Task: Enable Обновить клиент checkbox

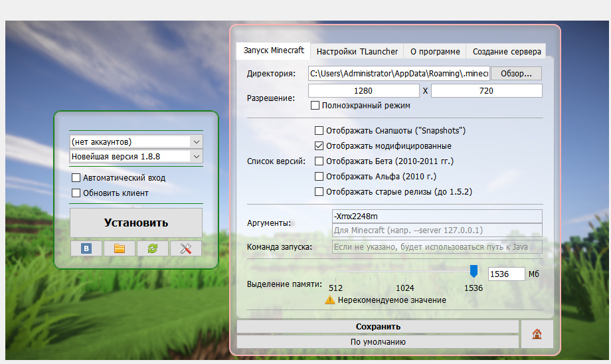Action: pyautogui.click(x=76, y=193)
